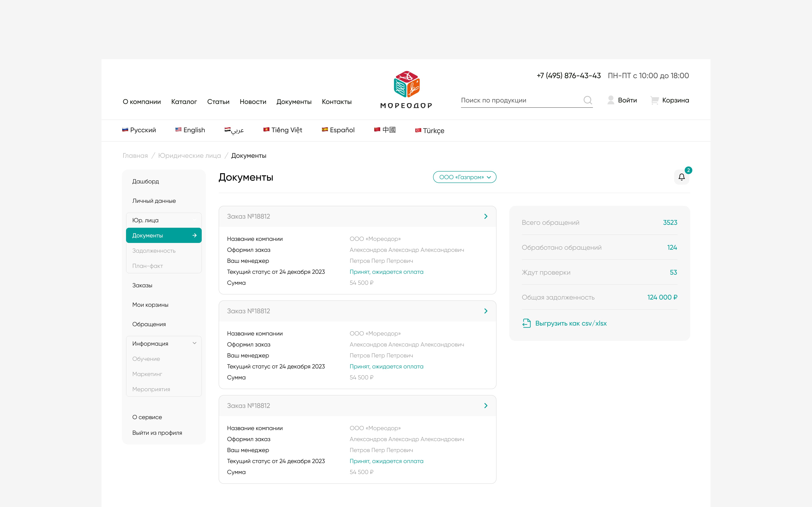The height and width of the screenshot is (507, 812).
Task: Expand the first Заказ №18812 arrow
Action: (x=486, y=216)
